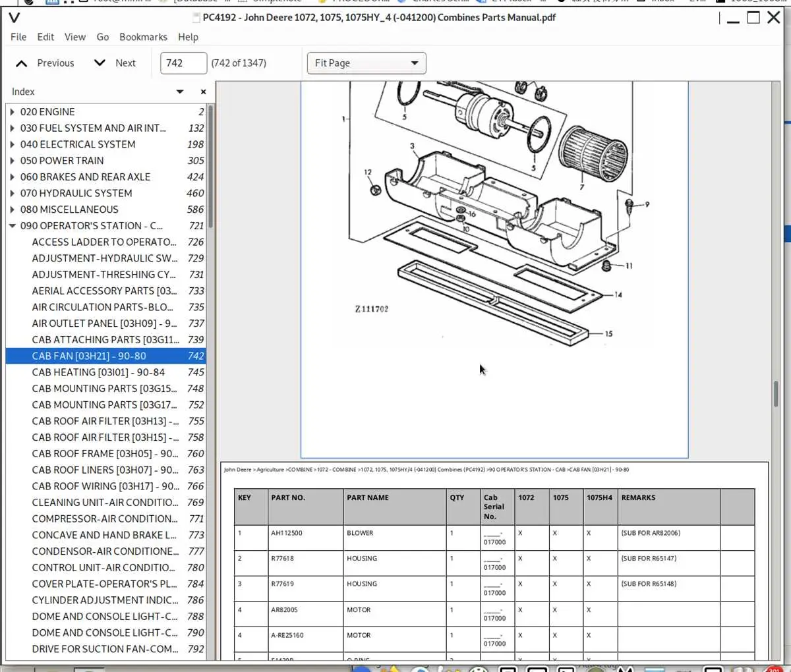The width and height of the screenshot is (791, 672).
Task: Click the Next page down-arrow icon
Action: pos(100,63)
